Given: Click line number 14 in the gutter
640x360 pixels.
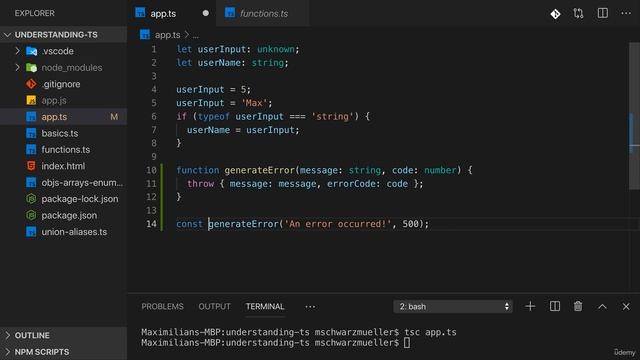Looking at the screenshot, I should tap(151, 224).
